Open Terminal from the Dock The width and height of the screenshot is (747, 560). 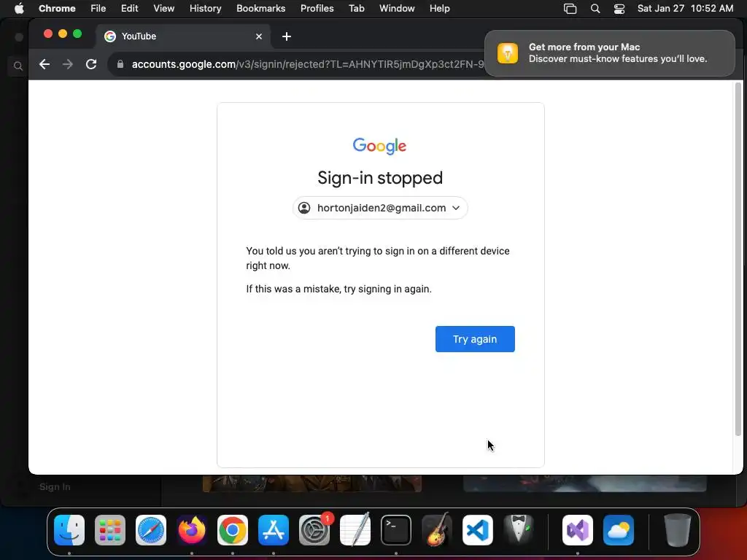tap(396, 530)
